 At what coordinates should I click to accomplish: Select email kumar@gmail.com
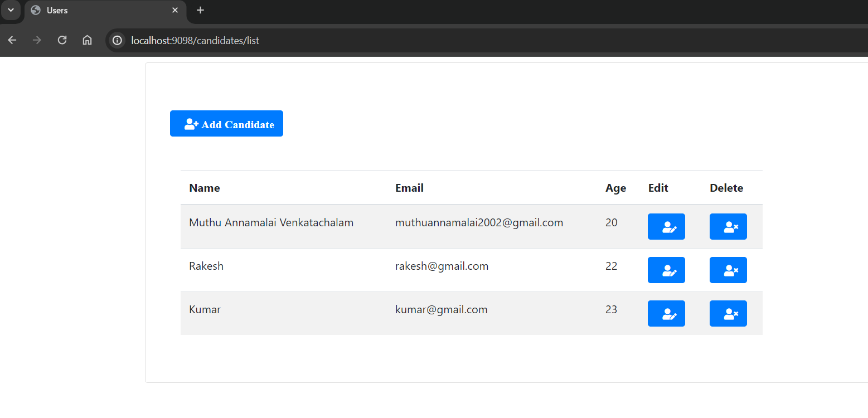point(442,310)
